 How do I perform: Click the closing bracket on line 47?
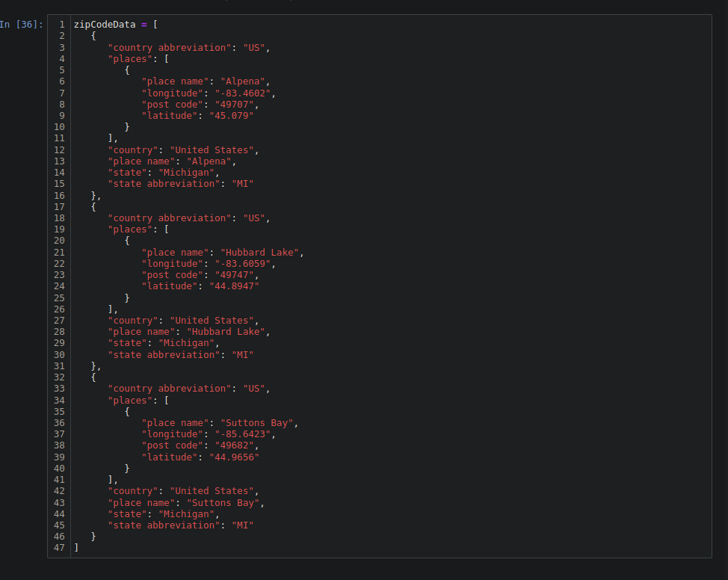tap(75, 547)
